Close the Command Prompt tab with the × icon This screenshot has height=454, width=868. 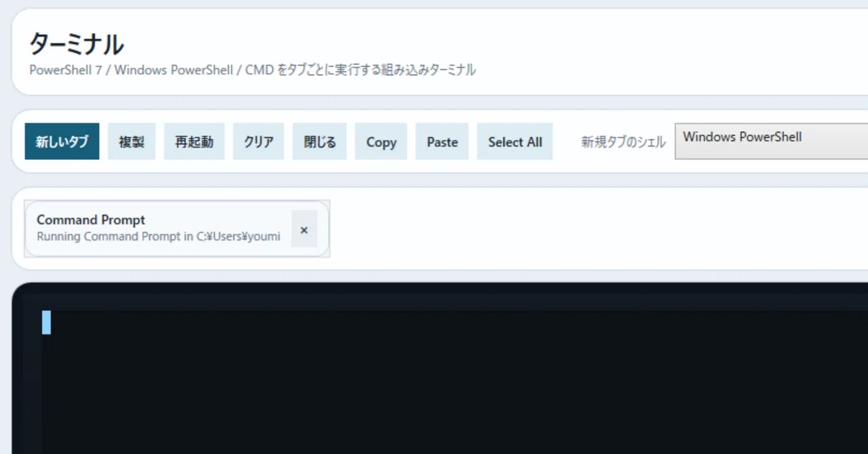(x=304, y=229)
